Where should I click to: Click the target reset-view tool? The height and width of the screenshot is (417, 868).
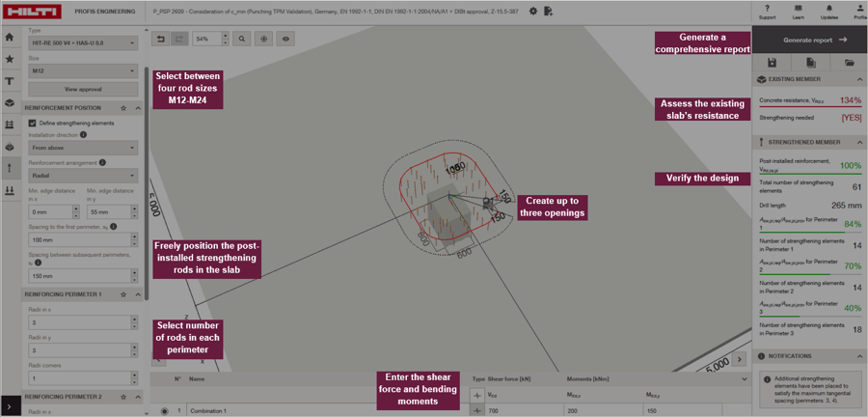pyautogui.click(x=264, y=40)
